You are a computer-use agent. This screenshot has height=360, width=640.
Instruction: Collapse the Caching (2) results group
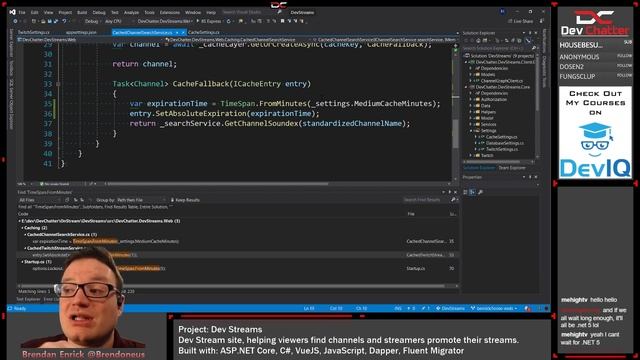22,228
